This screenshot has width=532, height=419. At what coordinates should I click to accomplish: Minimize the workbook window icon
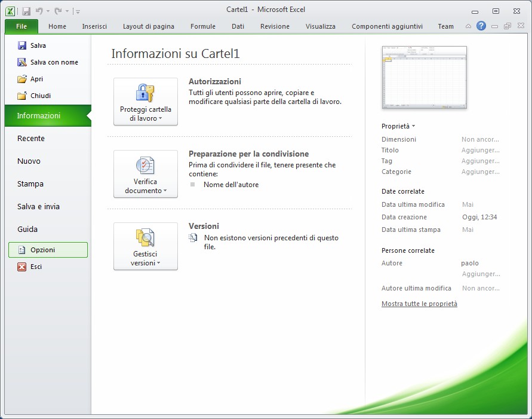click(494, 26)
